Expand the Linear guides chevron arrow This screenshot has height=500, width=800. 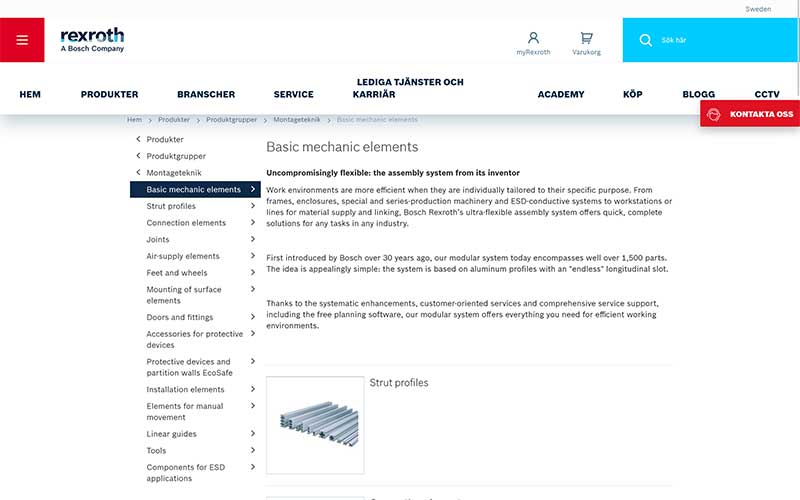pos(253,433)
